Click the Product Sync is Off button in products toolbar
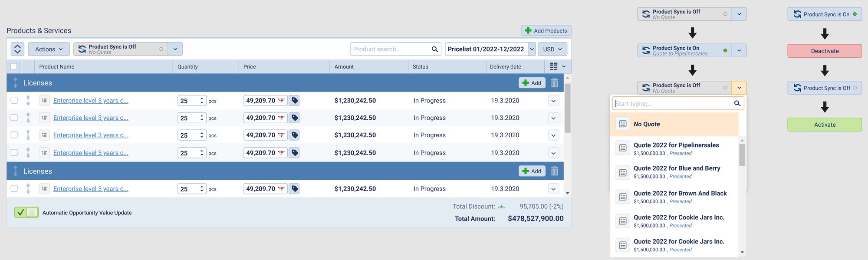This screenshot has width=868, height=260. click(x=121, y=49)
